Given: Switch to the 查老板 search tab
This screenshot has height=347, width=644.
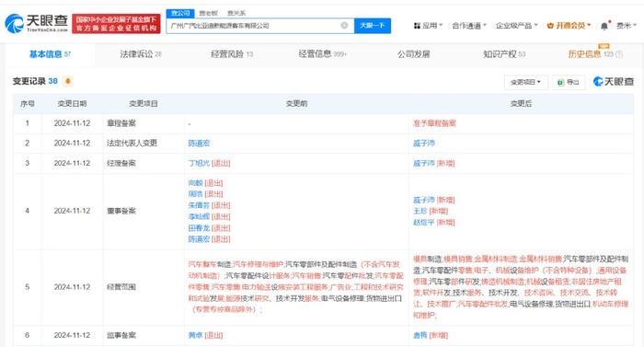Looking at the screenshot, I should pyautogui.click(x=209, y=13).
